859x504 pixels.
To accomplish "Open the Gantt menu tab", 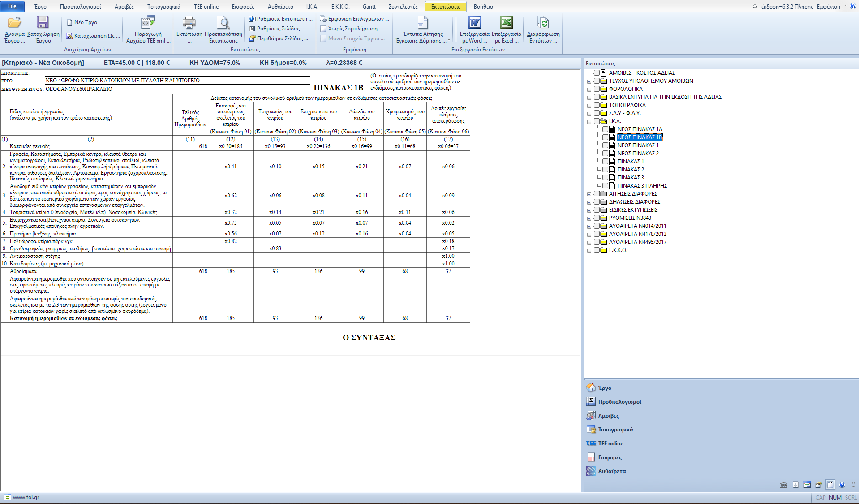I will point(369,7).
